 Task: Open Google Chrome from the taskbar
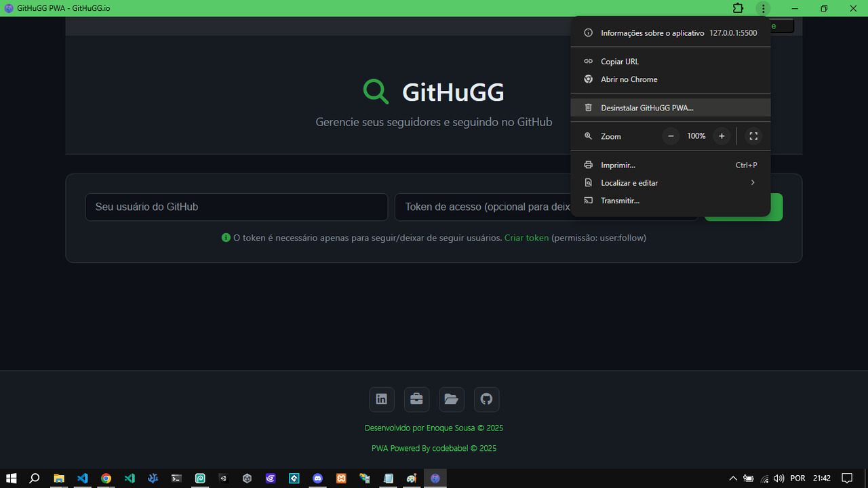106,478
